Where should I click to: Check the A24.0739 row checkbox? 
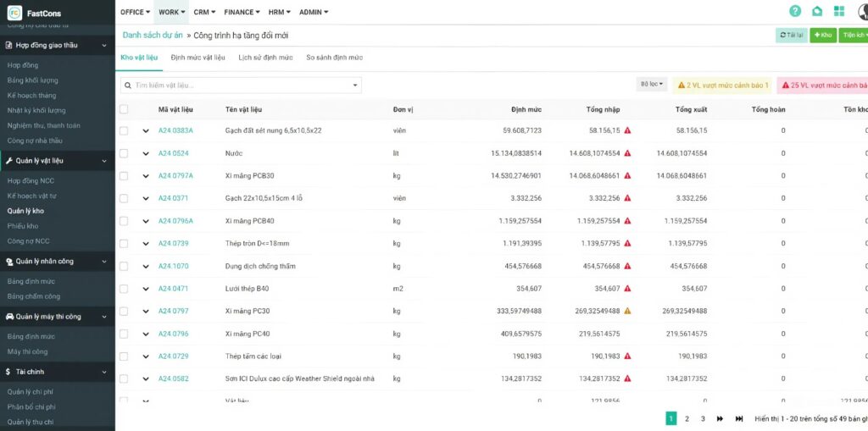click(124, 243)
